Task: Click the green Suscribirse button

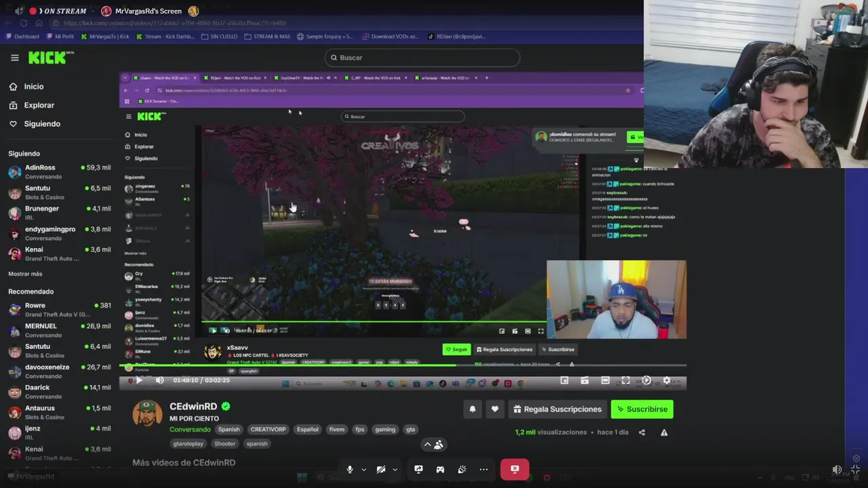Action: (642, 409)
